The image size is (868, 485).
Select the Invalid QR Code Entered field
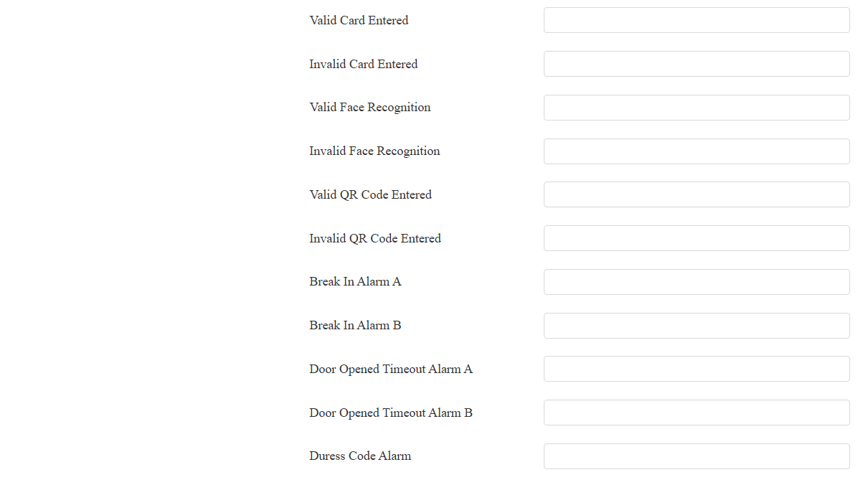(697, 238)
